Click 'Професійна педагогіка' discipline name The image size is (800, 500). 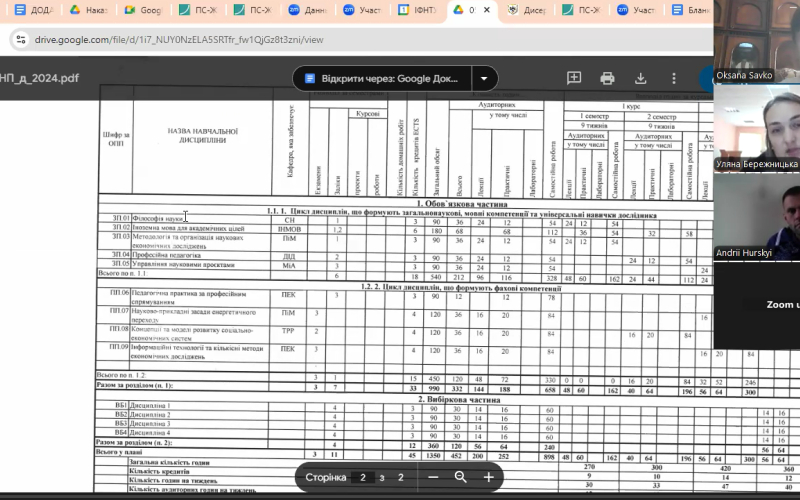click(166, 255)
